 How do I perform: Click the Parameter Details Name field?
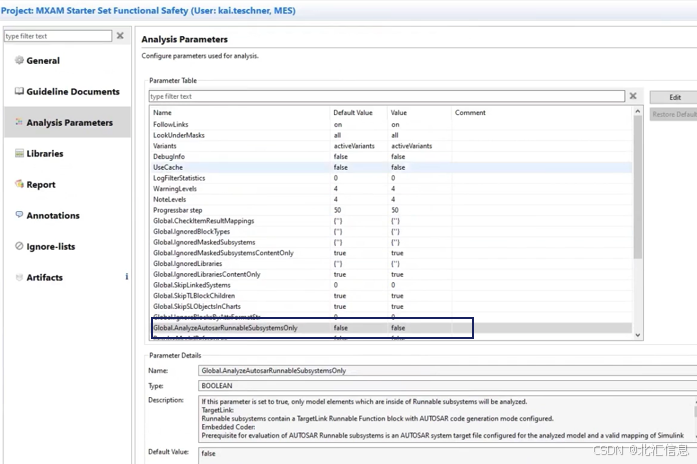pos(447,371)
